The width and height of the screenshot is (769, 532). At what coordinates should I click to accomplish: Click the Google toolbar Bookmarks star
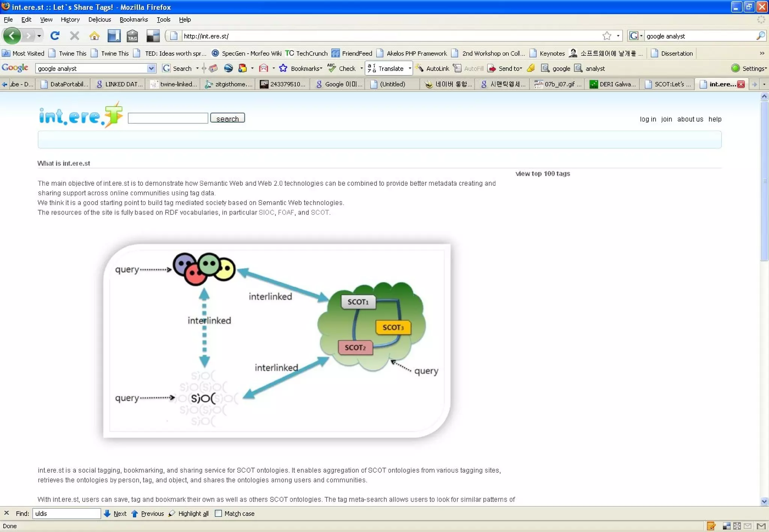tap(283, 68)
